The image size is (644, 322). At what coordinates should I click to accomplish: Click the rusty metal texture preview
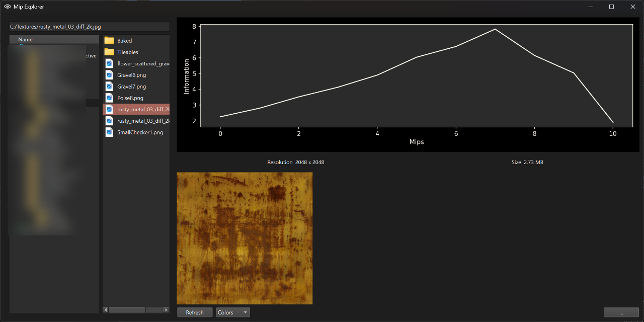[x=244, y=238]
